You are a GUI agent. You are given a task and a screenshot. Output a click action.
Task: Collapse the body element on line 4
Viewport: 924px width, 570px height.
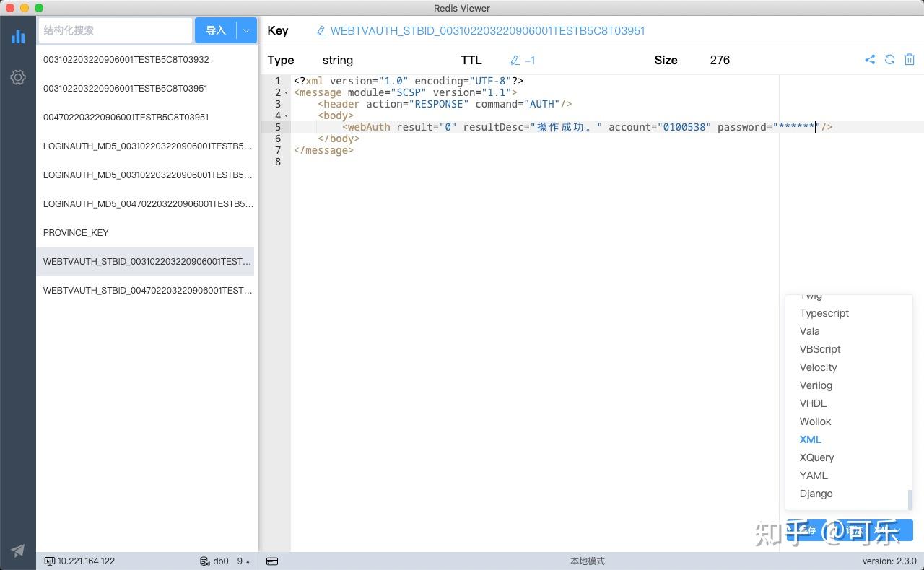click(x=286, y=115)
